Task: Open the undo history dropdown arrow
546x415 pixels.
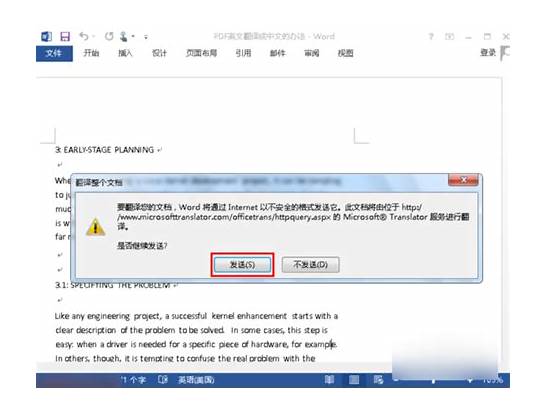Action: click(94, 36)
